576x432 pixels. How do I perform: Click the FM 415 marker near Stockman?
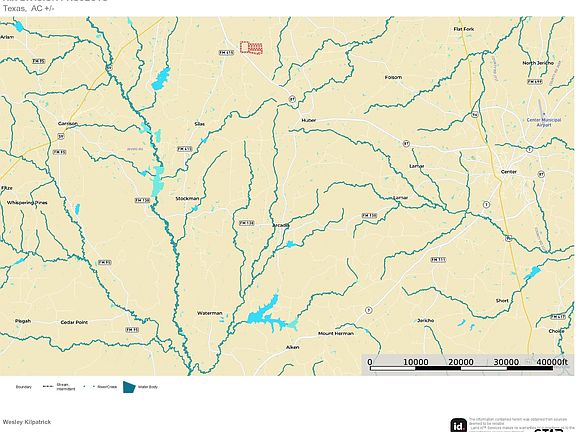[x=184, y=149]
